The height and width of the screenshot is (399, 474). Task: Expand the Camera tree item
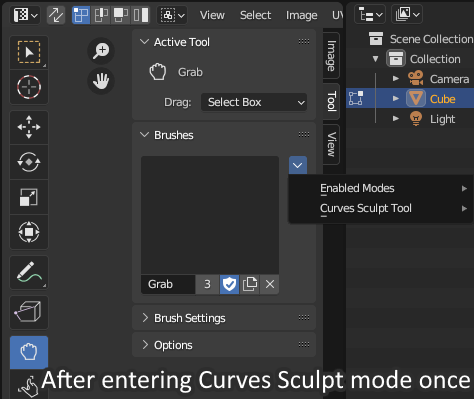click(396, 79)
